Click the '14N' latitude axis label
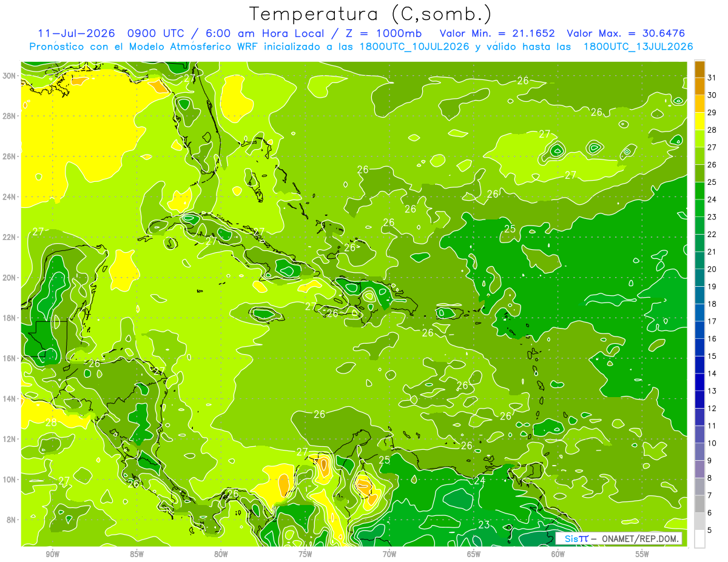Image resolution: width=728 pixels, height=562 pixels. [x=10, y=399]
